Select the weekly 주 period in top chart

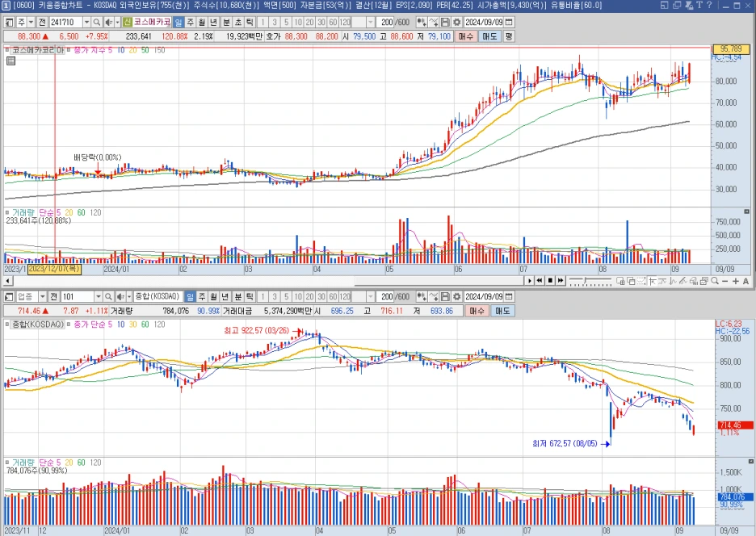coord(190,22)
